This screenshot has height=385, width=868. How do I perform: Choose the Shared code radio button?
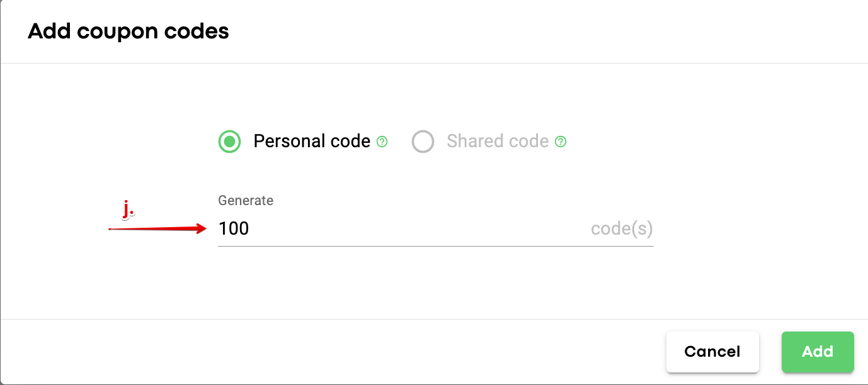click(x=423, y=142)
